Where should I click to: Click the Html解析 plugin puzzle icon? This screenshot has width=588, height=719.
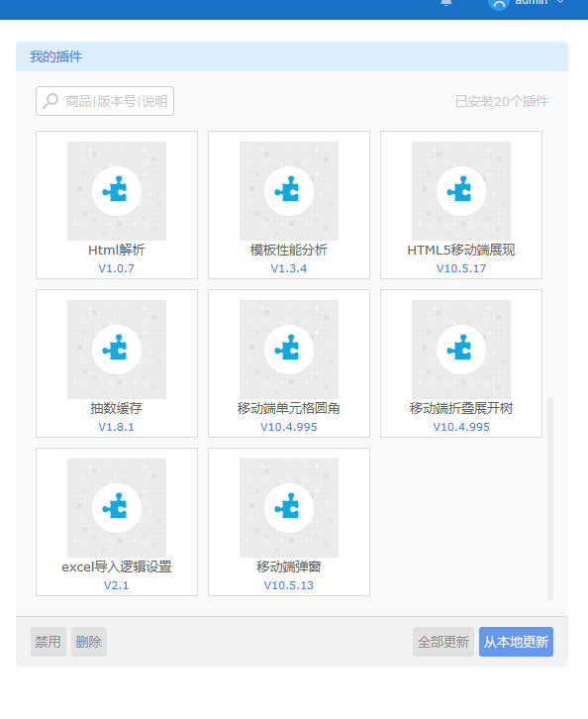coord(117,191)
